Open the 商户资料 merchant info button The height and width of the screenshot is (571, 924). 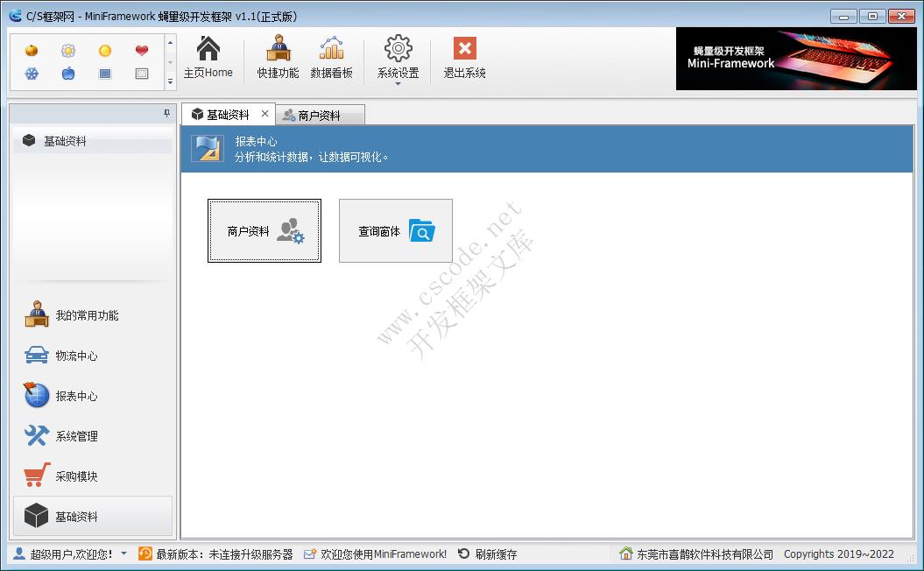(264, 230)
